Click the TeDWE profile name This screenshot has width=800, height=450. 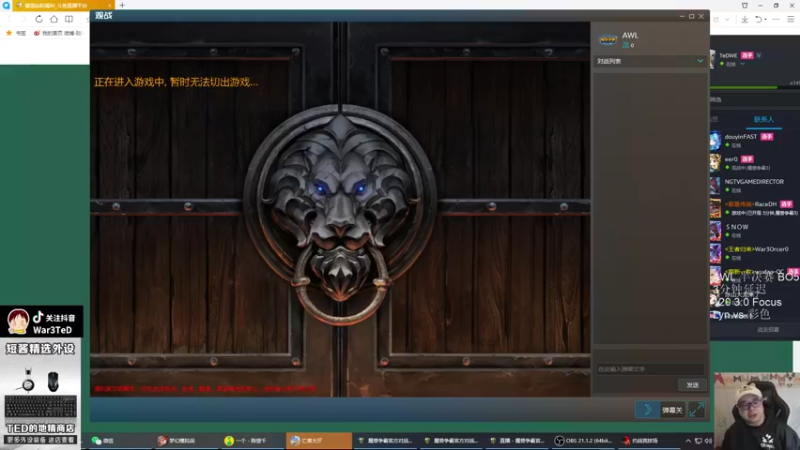point(728,56)
